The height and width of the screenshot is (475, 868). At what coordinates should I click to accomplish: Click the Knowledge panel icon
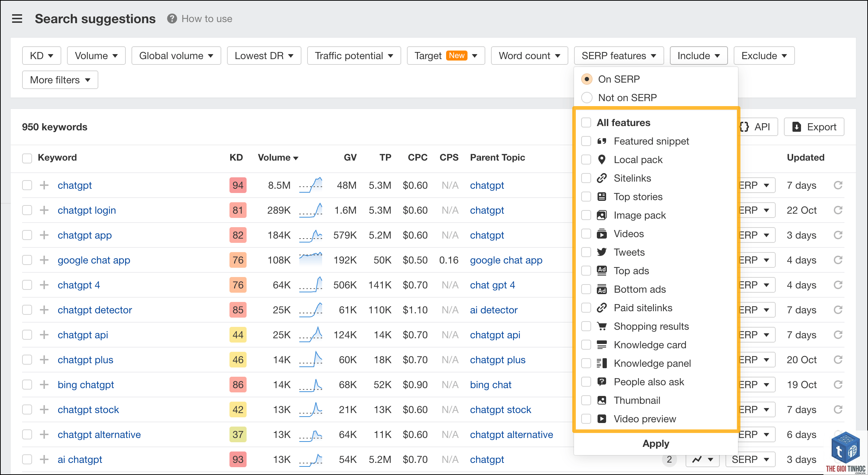pos(602,363)
